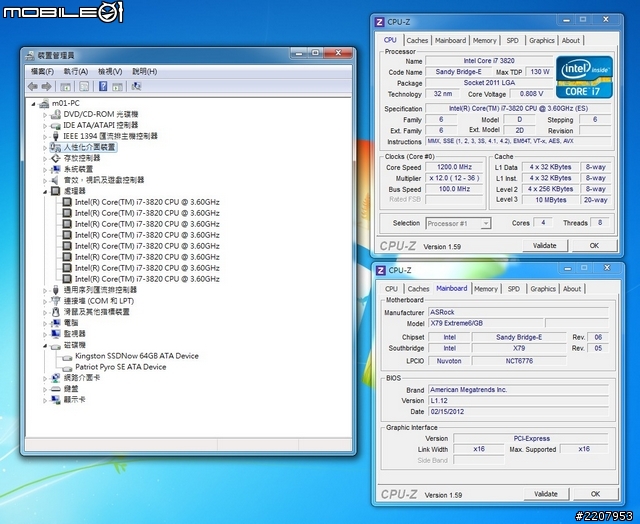640x524 pixels.
Task: Click the lower CPU-Z window Z logo
Action: pos(380,271)
